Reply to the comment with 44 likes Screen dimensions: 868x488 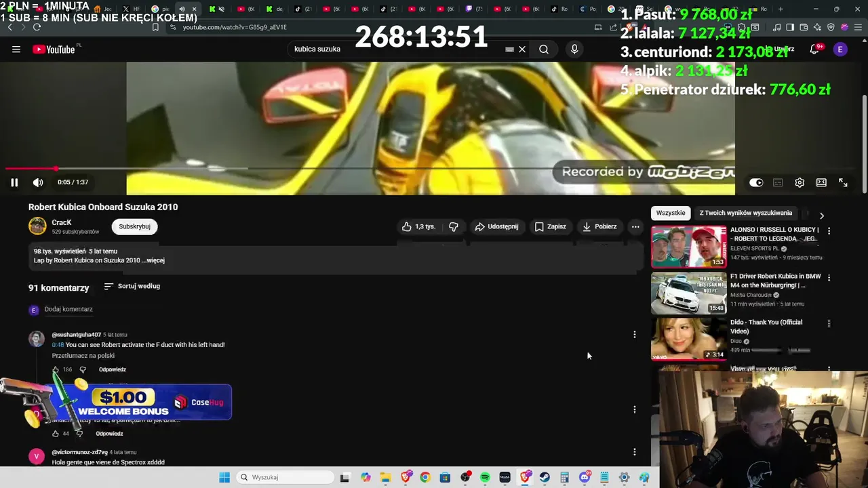click(x=109, y=434)
